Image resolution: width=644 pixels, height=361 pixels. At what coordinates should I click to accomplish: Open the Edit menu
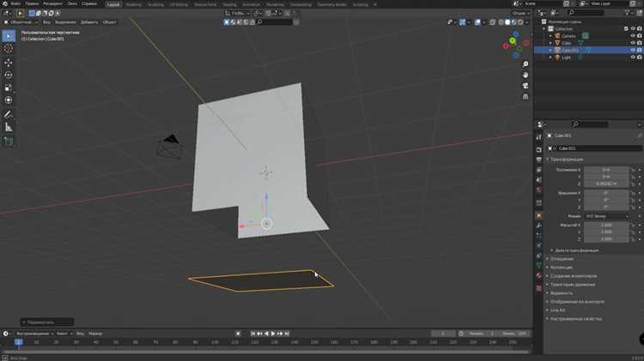point(32,3)
